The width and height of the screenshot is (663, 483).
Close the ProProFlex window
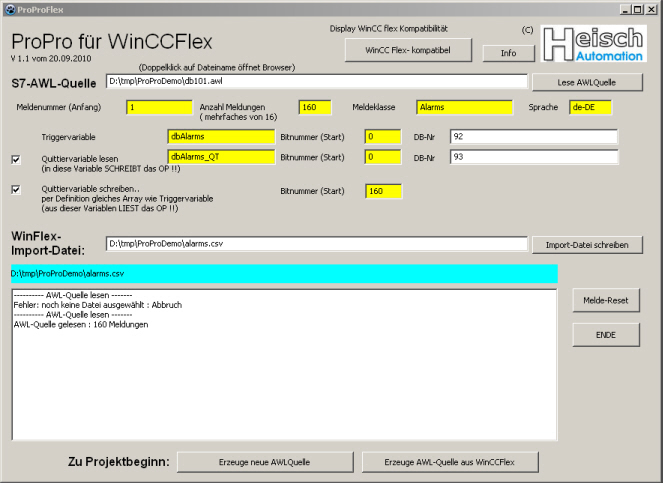point(651,9)
